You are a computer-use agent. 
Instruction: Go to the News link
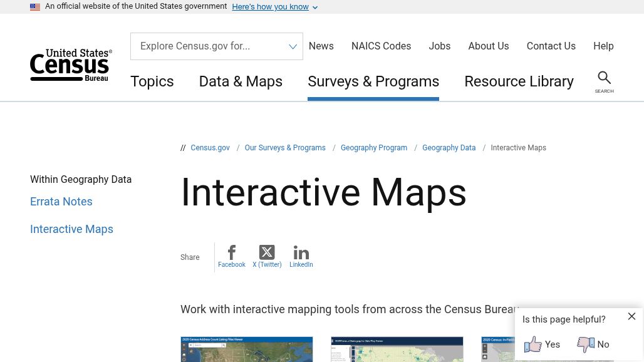(321, 46)
